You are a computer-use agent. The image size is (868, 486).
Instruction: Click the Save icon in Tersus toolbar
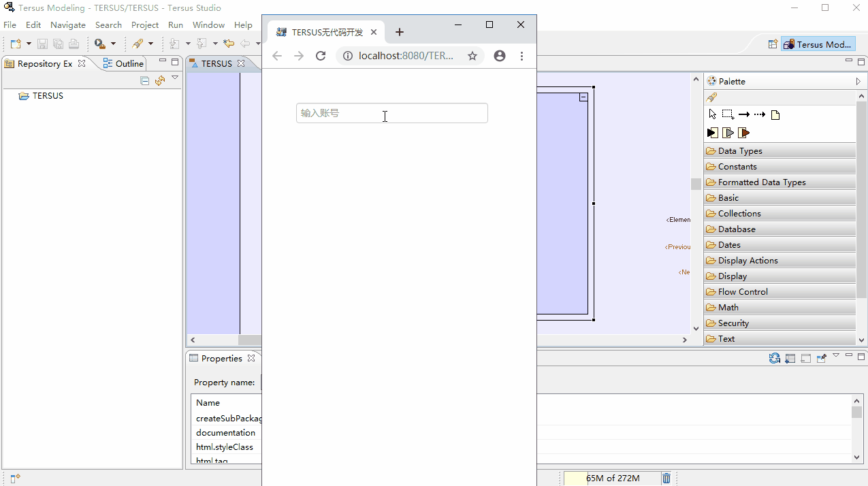[x=42, y=44]
